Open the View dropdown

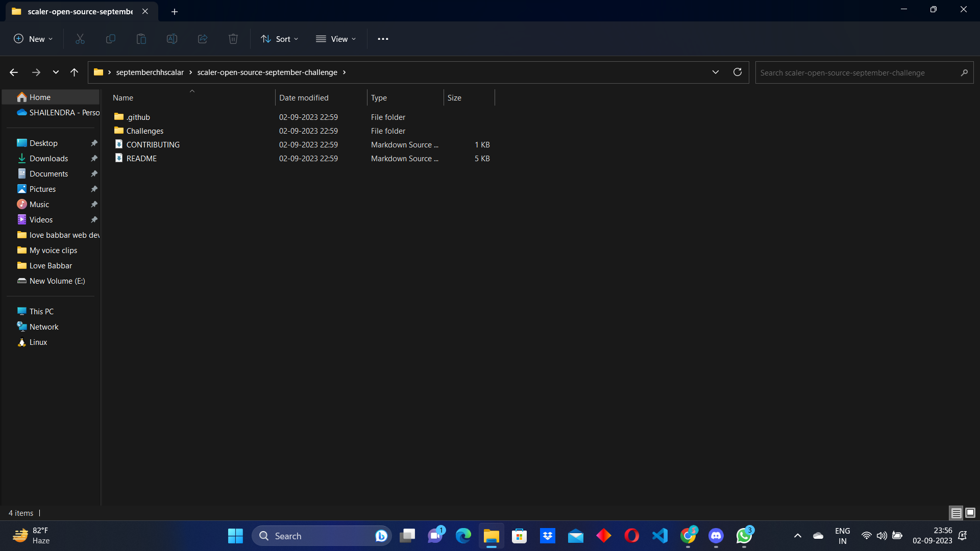(x=335, y=39)
